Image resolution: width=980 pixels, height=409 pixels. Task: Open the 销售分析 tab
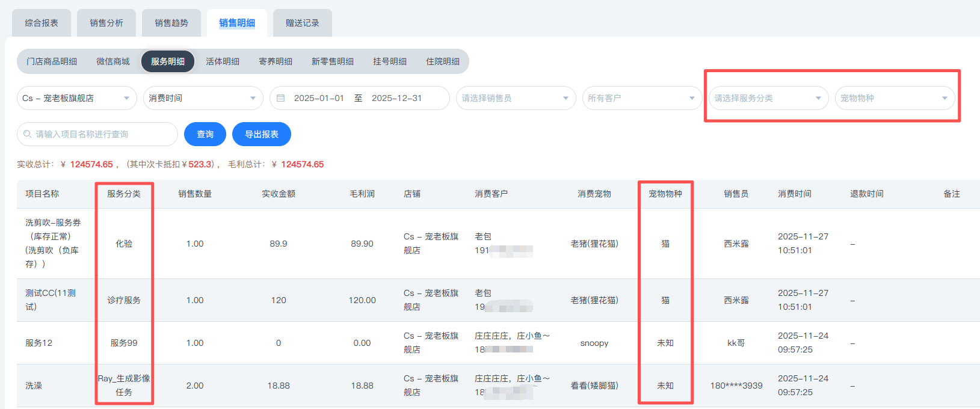click(106, 23)
